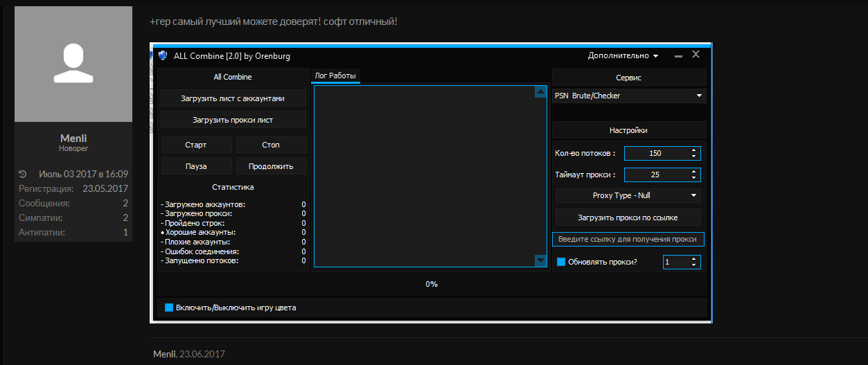
Task: Click the Ошибок соединения statistics row
Action: click(233, 251)
